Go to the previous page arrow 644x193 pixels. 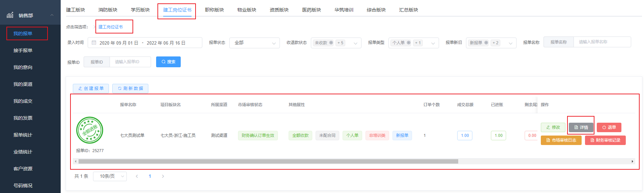pos(137,176)
